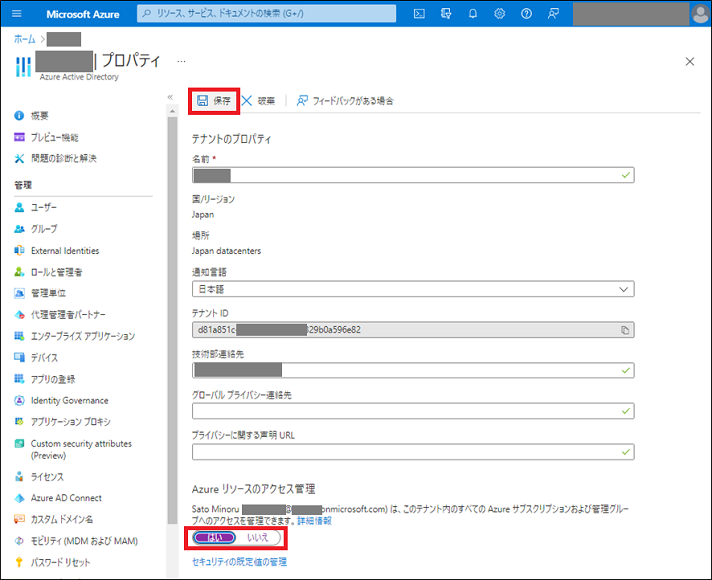Image resolution: width=712 pixels, height=580 pixels.
Task: Focus the portal search box
Action: click(267, 14)
